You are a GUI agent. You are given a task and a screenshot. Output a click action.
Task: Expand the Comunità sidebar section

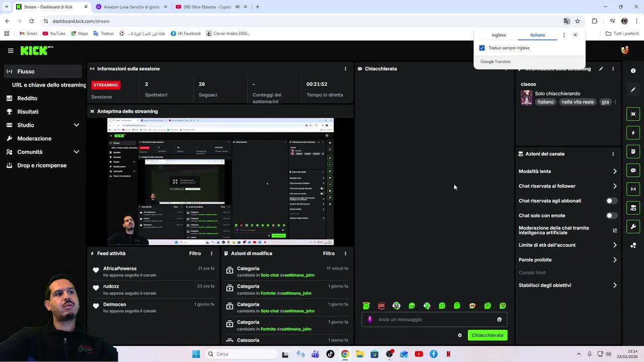[x=42, y=152]
